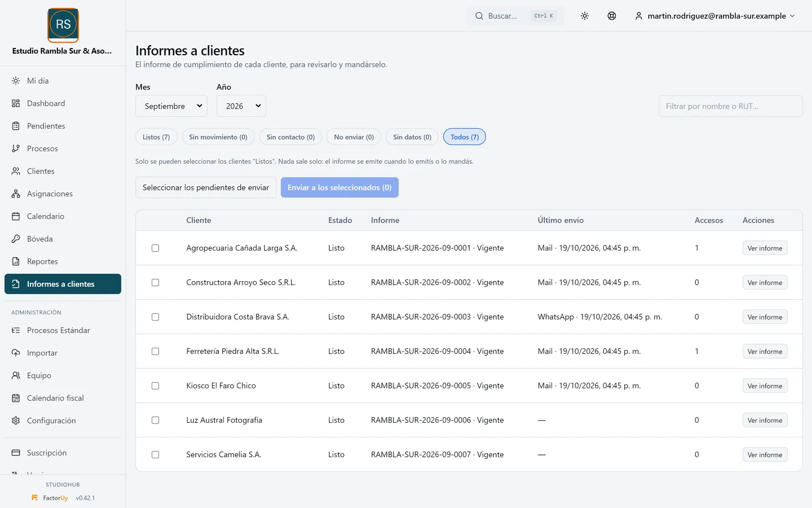Tick the Servicios Camelia S.A. checkbox

[155, 455]
